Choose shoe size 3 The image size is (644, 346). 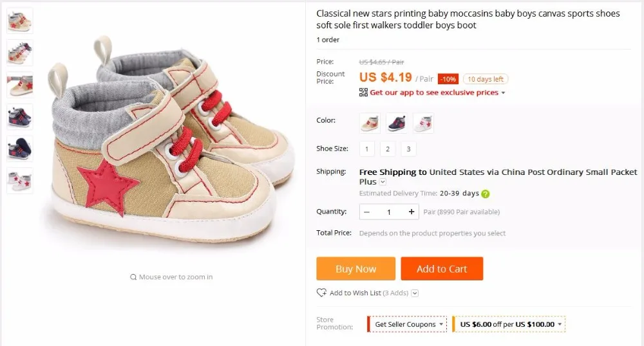(x=409, y=149)
